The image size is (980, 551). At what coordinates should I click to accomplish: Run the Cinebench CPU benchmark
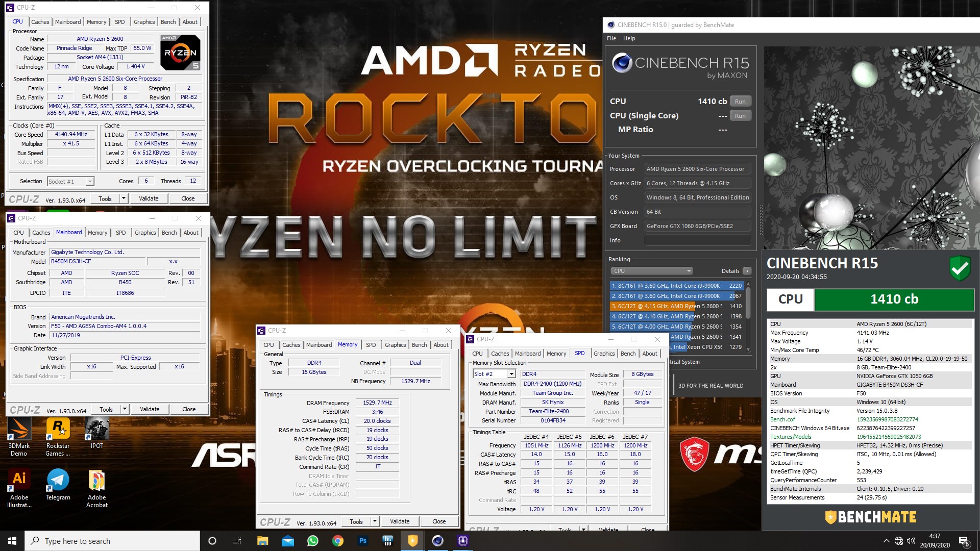[x=740, y=102]
